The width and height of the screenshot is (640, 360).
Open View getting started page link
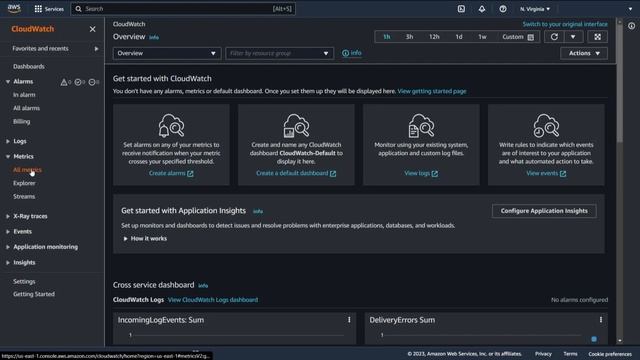tap(432, 91)
